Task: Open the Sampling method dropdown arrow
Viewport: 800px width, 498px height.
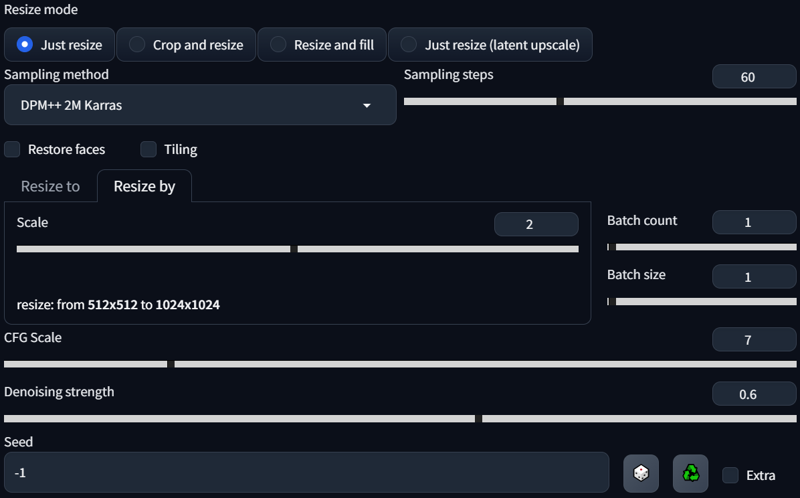Action: [366, 106]
